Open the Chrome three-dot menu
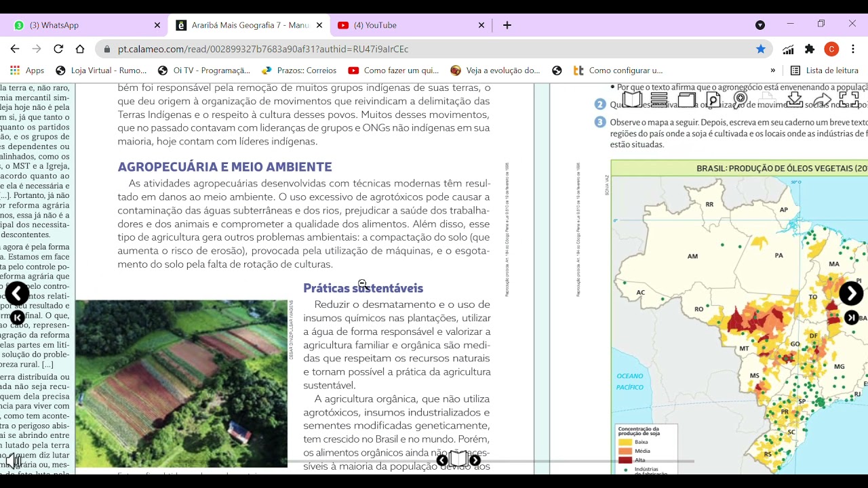The height and width of the screenshot is (488, 868). [852, 49]
